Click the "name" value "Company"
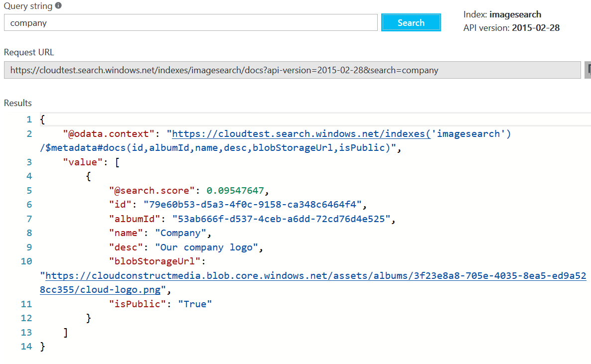The height and width of the screenshot is (364, 591). (180, 233)
